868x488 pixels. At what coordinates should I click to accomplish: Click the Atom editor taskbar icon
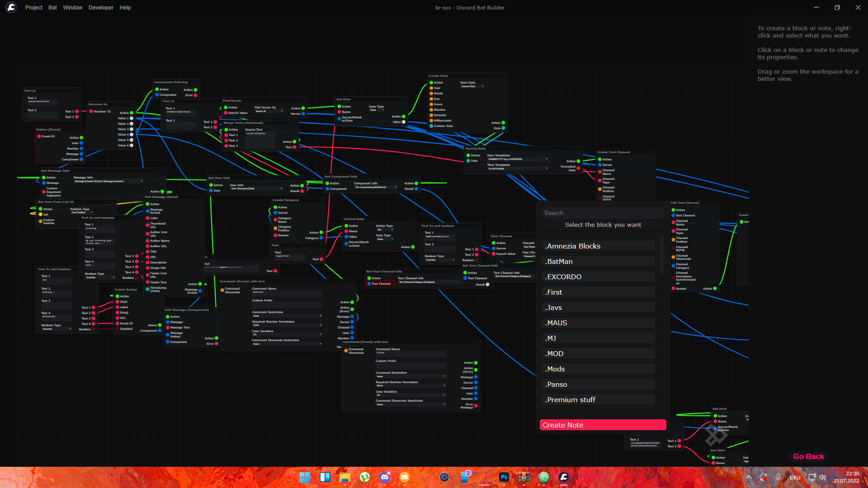point(543,477)
